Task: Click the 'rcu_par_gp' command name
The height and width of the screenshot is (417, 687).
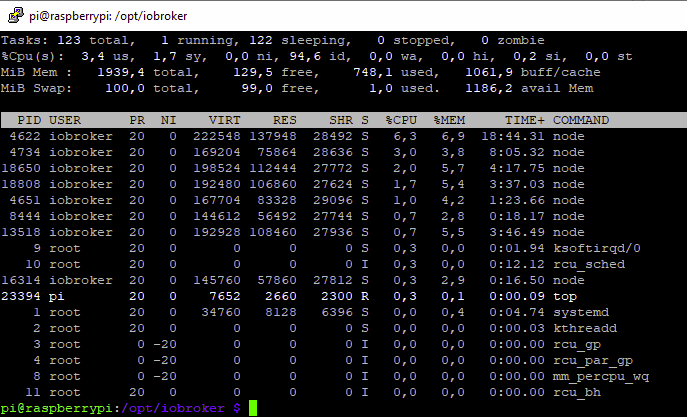Action: 593,360
